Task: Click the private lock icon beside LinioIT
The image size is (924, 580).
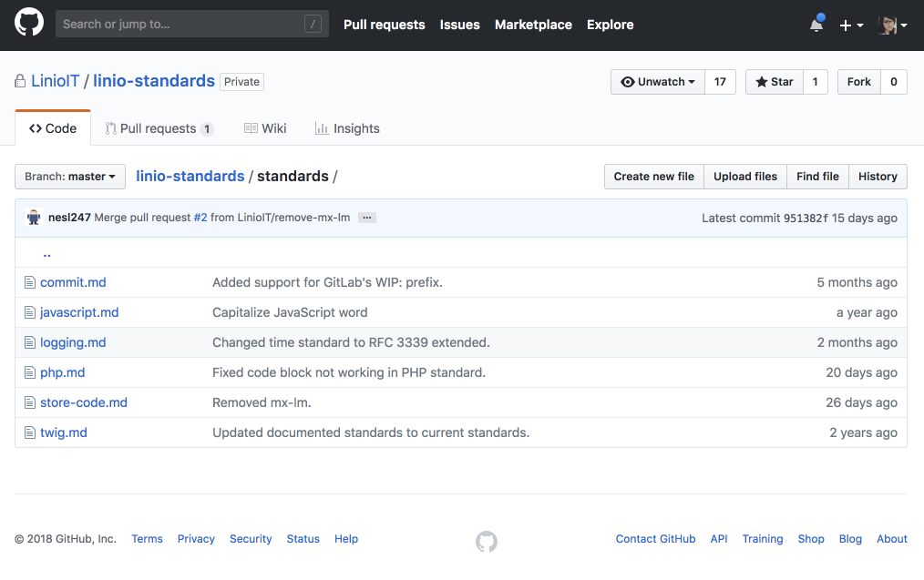Action: pyautogui.click(x=20, y=81)
